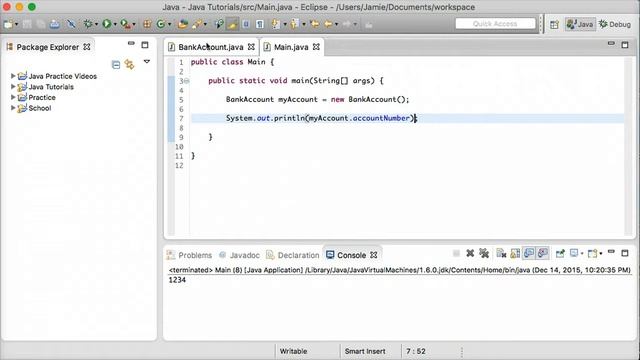Click the Display Selected Console icon

coord(574,253)
